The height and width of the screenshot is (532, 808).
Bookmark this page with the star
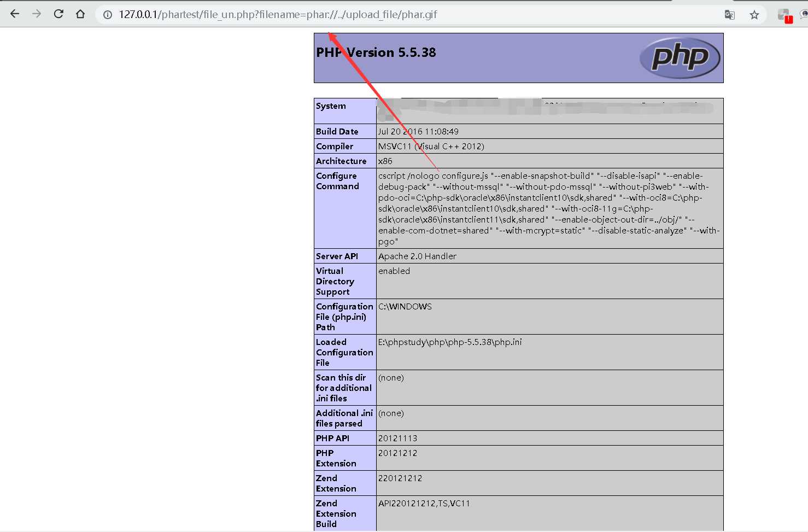754,15
